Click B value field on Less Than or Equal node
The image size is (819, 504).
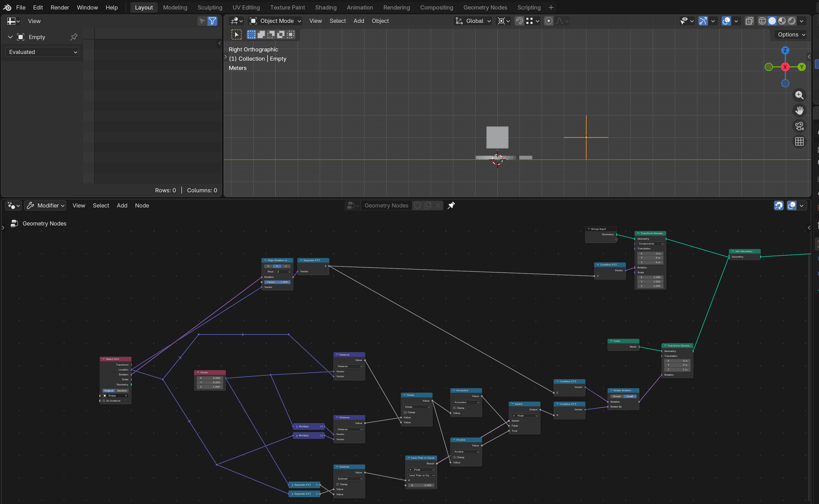[421, 485]
